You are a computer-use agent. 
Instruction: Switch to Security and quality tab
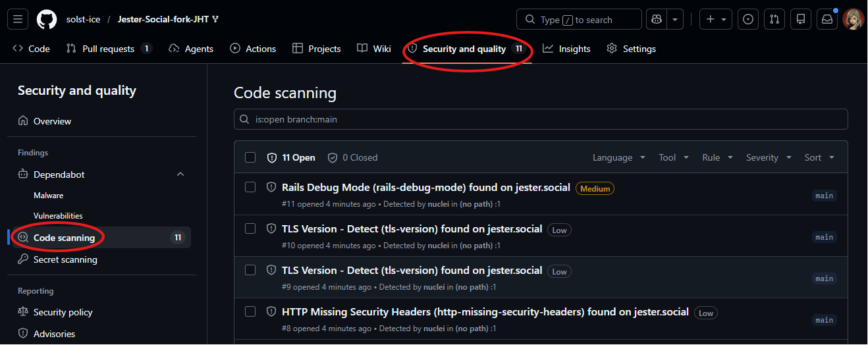(x=466, y=49)
